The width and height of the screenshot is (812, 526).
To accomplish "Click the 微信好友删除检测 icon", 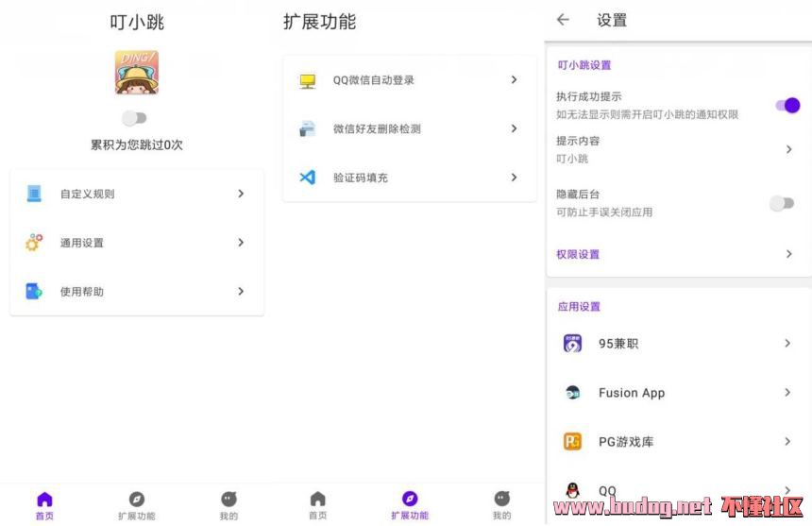I will pos(308,128).
